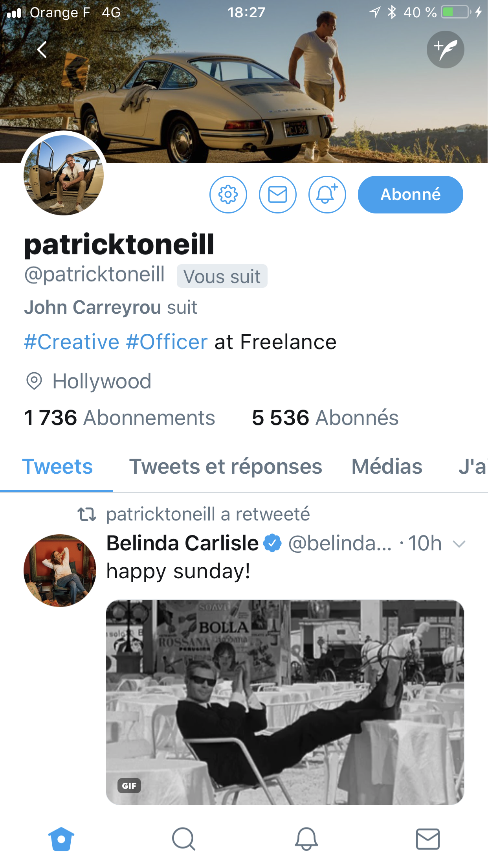Open the #Officer hashtag link
Image resolution: width=488 pixels, height=868 pixels.
click(x=167, y=342)
